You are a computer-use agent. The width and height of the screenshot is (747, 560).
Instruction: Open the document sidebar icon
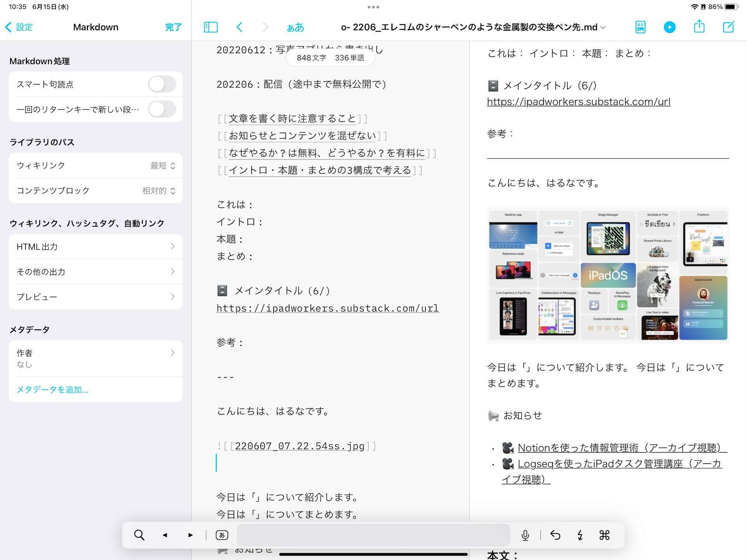click(210, 27)
